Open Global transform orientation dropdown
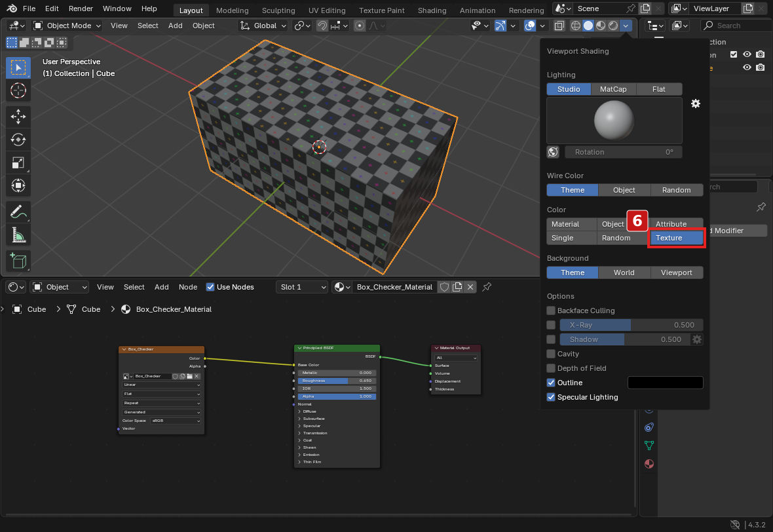The width and height of the screenshot is (773, 532). tap(263, 26)
